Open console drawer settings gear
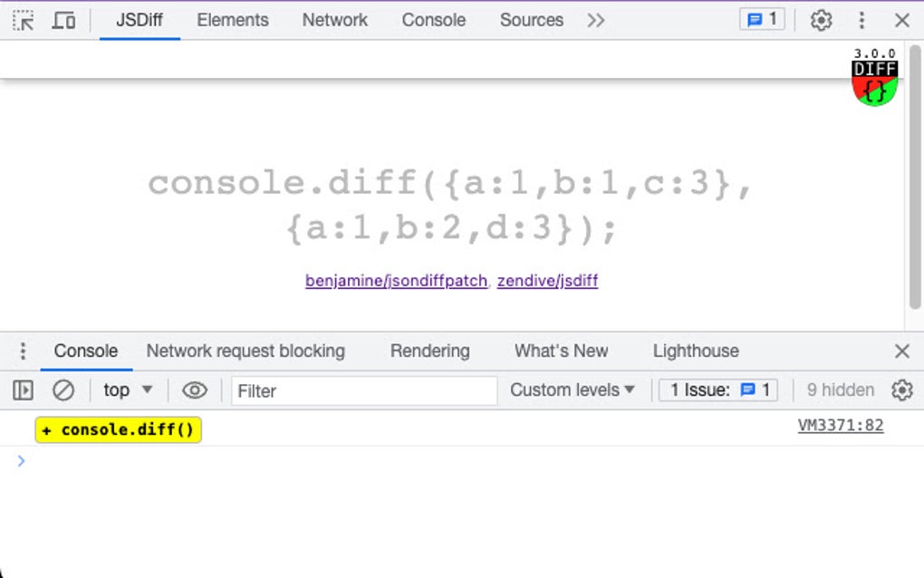Viewport: 924px width, 578px height. click(902, 390)
